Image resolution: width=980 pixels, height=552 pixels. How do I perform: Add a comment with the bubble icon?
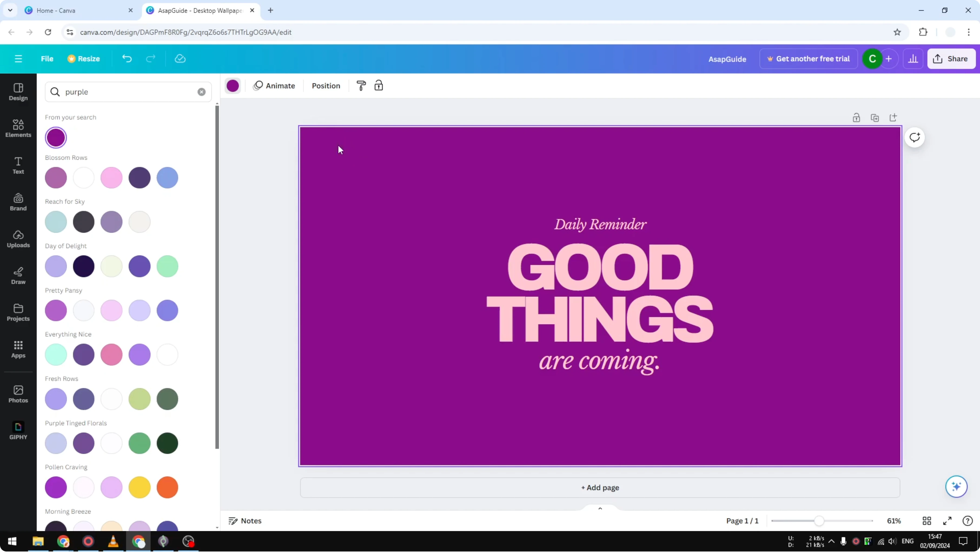[915, 137]
